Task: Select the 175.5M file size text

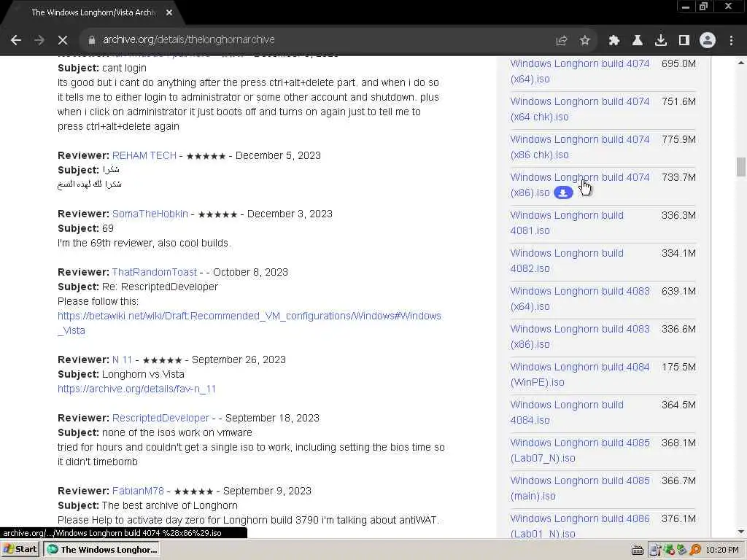Action: [x=678, y=367]
